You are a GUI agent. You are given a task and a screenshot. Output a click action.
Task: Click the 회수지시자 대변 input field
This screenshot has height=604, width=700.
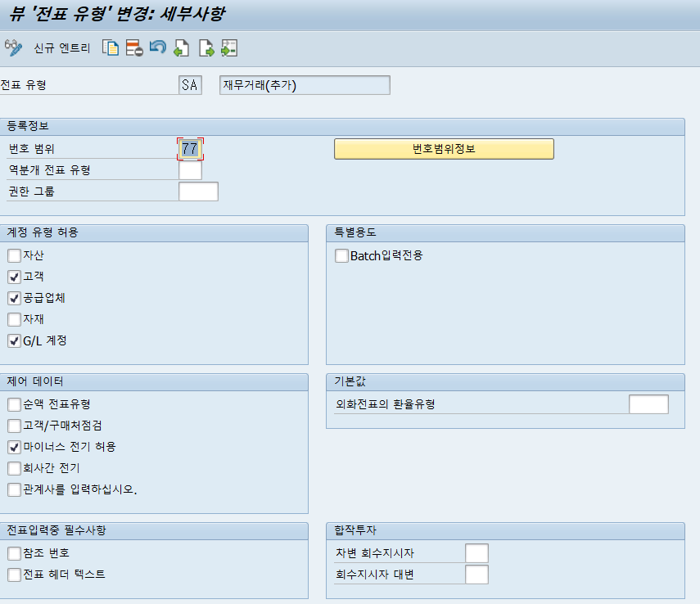pyautogui.click(x=476, y=574)
